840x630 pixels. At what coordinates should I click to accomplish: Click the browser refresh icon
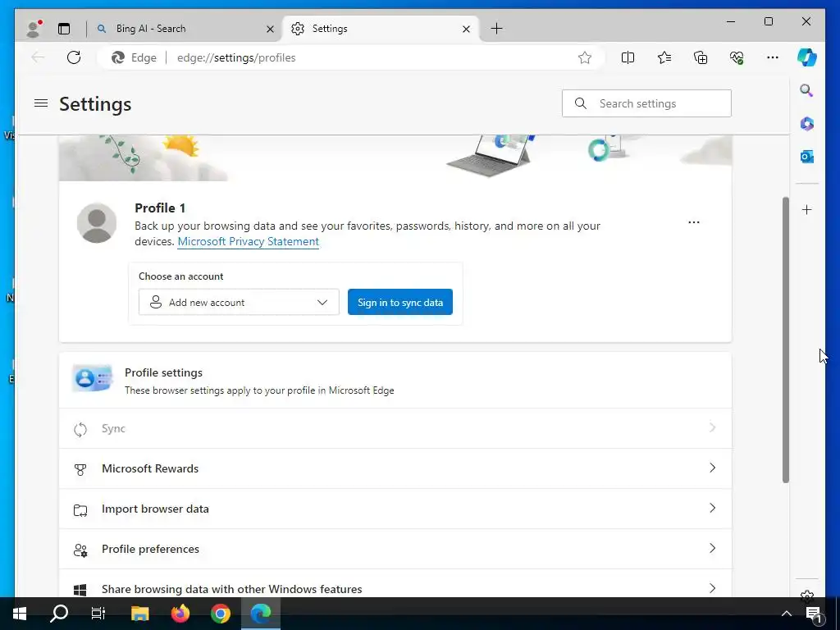coord(74,57)
